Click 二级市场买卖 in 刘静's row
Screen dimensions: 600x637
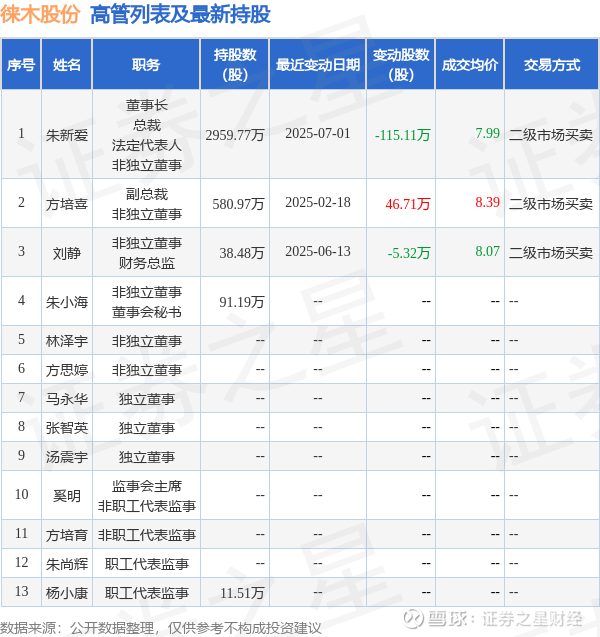point(551,253)
